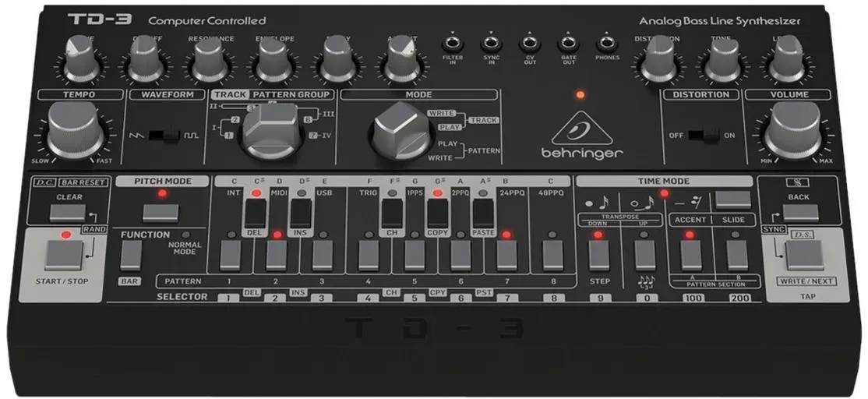Click the MODE rotary selector knob

tap(401, 131)
